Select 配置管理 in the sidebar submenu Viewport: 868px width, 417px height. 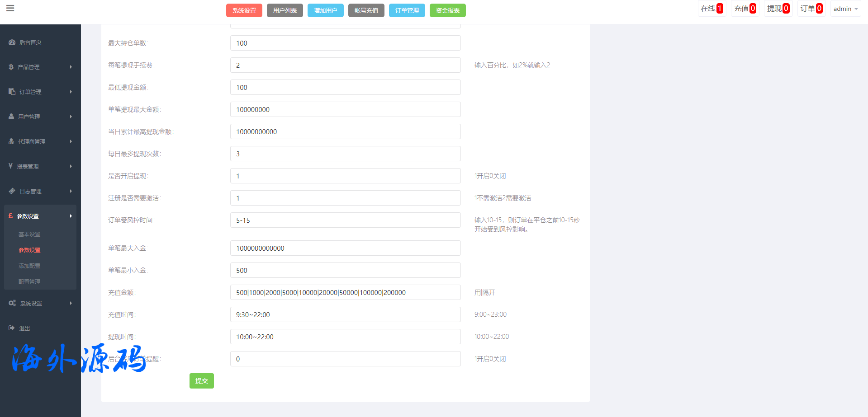point(29,281)
